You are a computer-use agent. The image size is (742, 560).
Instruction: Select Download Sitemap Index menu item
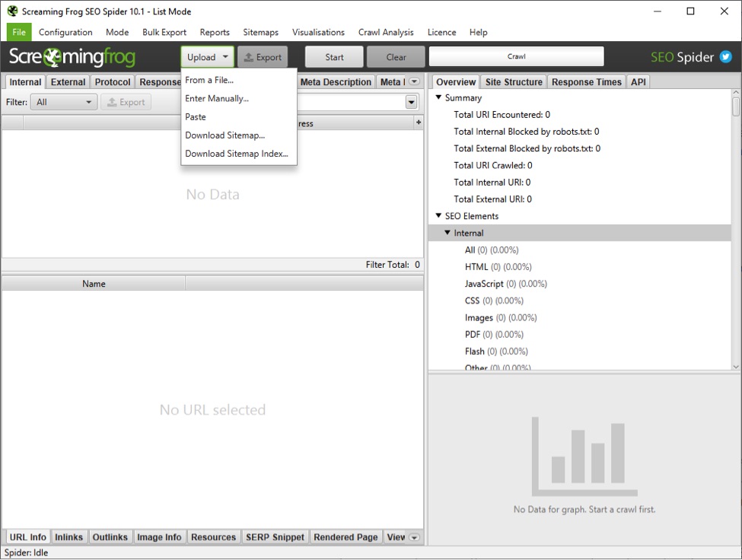[x=237, y=154]
